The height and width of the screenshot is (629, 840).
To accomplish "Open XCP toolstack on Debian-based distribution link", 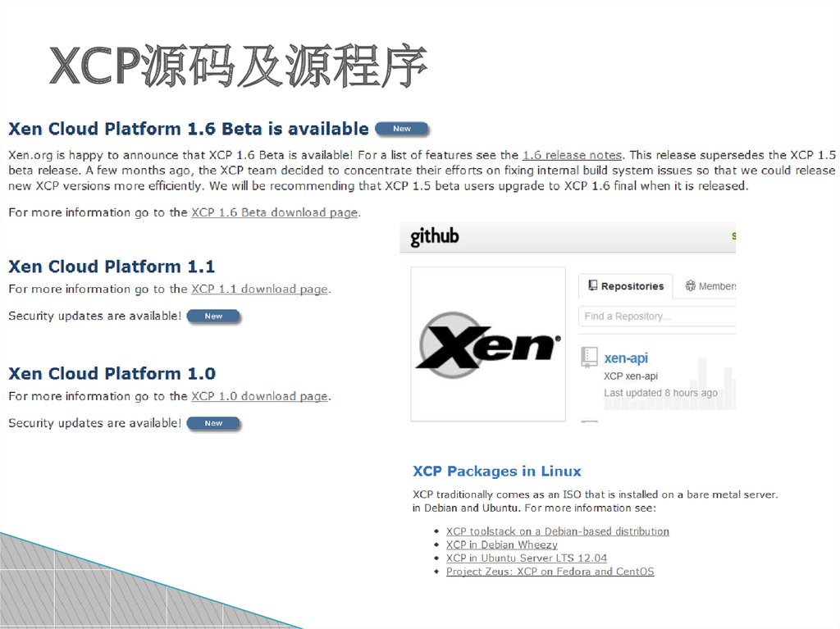I will click(x=558, y=531).
